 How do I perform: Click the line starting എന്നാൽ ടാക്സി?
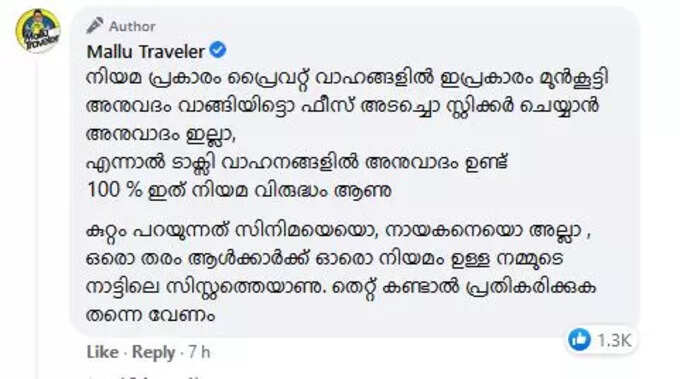click(x=297, y=163)
